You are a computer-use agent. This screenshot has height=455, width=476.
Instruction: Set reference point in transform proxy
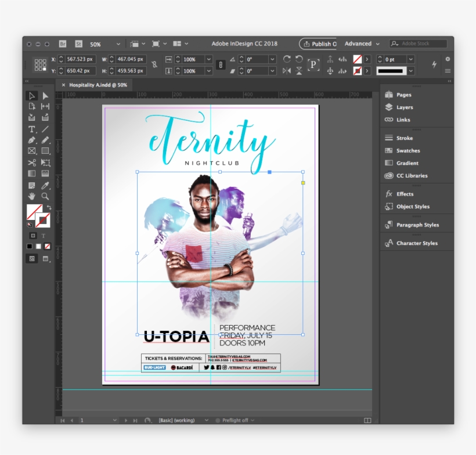point(39,64)
